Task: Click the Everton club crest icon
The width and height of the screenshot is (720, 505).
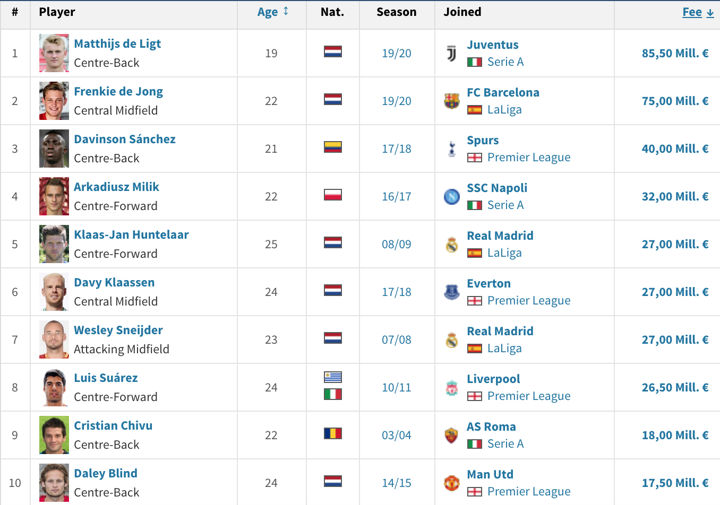Action: pyautogui.click(x=451, y=292)
